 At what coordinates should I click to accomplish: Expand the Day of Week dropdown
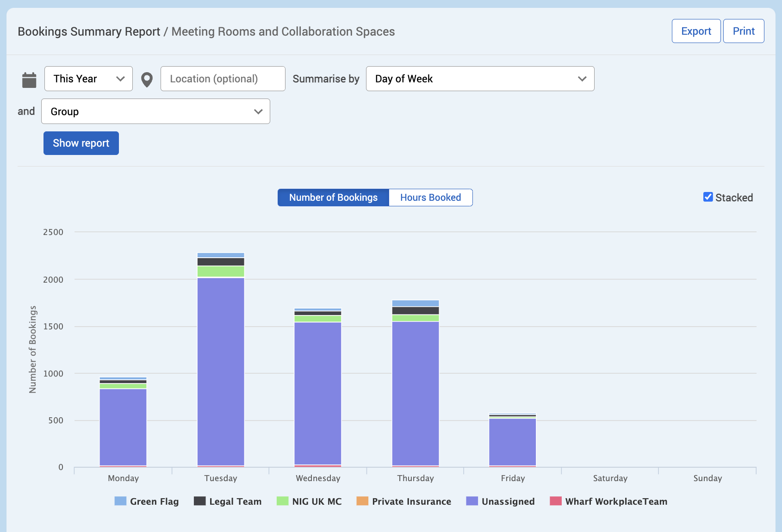point(480,79)
